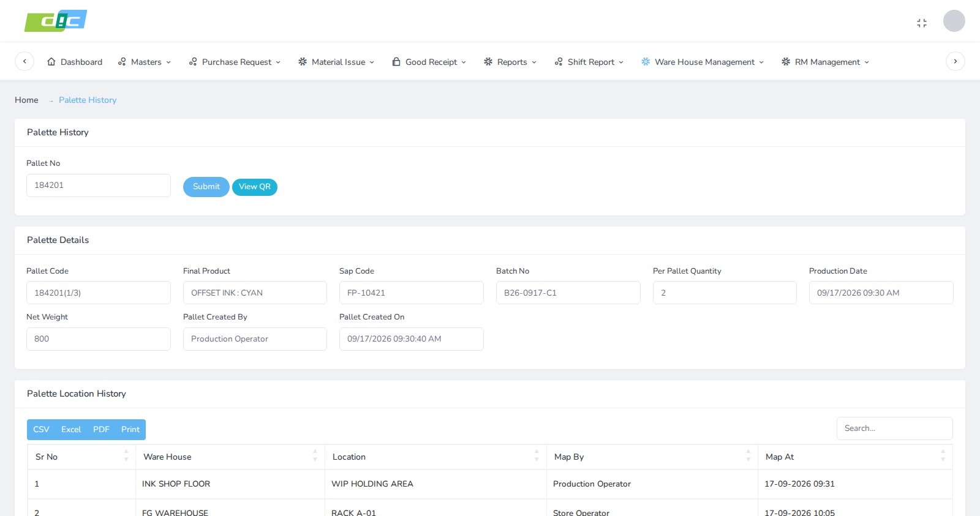Image resolution: width=980 pixels, height=516 pixels.
Task: Open the Good Receipt menu
Action: coord(429,62)
